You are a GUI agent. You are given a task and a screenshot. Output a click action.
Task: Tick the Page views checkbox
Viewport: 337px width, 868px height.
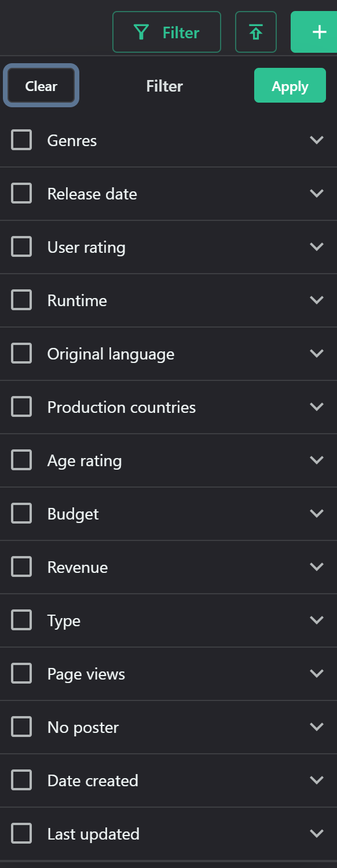point(21,674)
